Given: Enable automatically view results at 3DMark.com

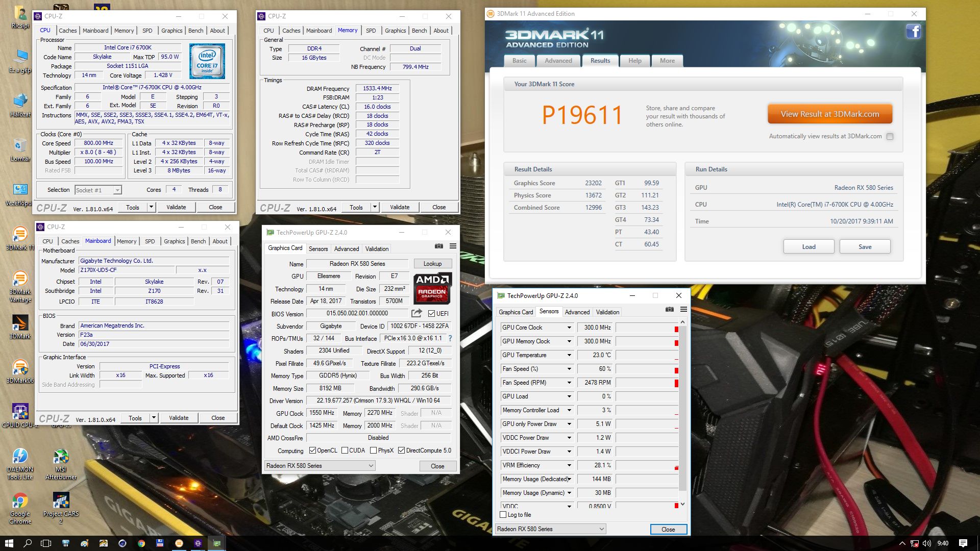Looking at the screenshot, I should 890,136.
